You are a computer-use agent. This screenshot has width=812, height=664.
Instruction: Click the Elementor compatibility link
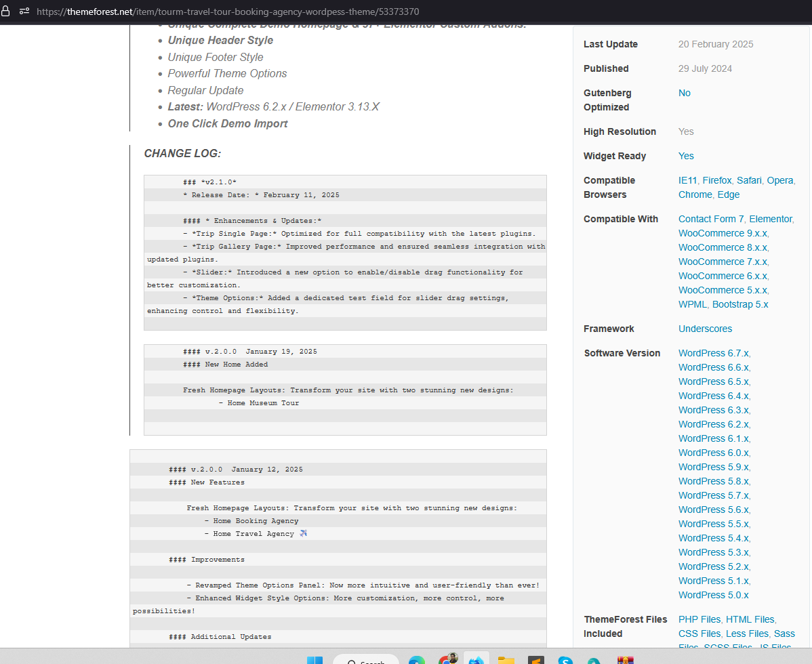[x=771, y=219]
